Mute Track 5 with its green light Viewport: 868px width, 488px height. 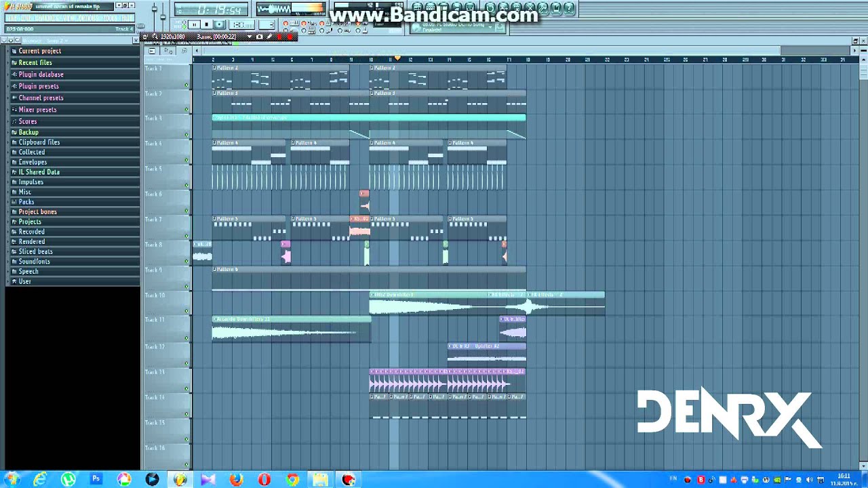click(x=186, y=186)
